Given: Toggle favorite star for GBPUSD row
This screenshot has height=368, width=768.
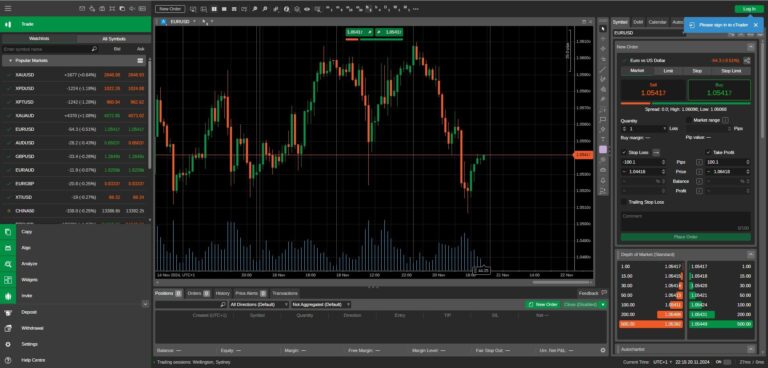Looking at the screenshot, I should (x=8, y=156).
